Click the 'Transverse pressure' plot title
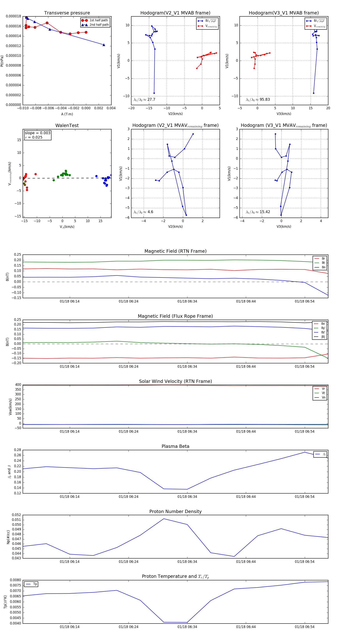The image size is (351, 644). 67,13
